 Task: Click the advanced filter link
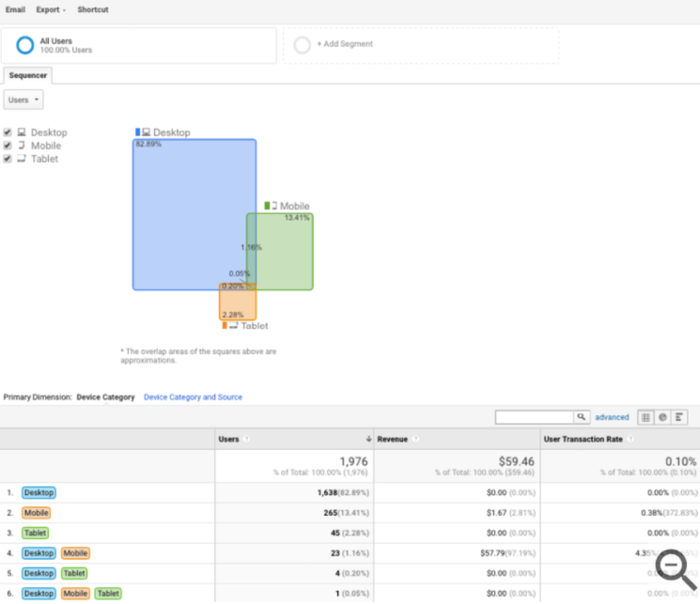(x=612, y=417)
